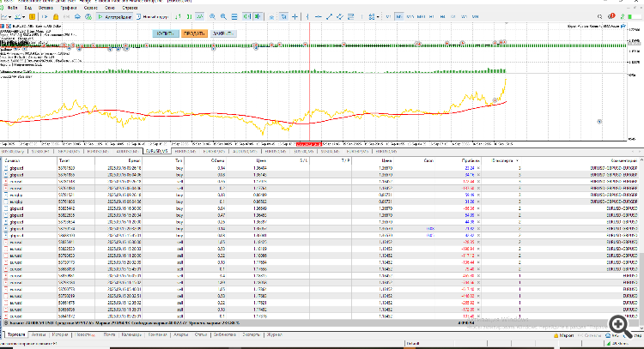Viewport: 644px width, 349px height.
Task: Sort positions by Прибыль column header
Action: [x=469, y=160]
